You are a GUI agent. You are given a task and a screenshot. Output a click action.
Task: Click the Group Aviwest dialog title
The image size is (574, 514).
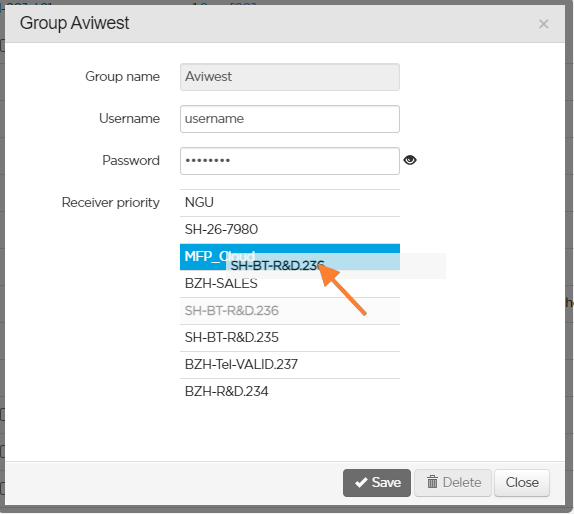(74, 23)
